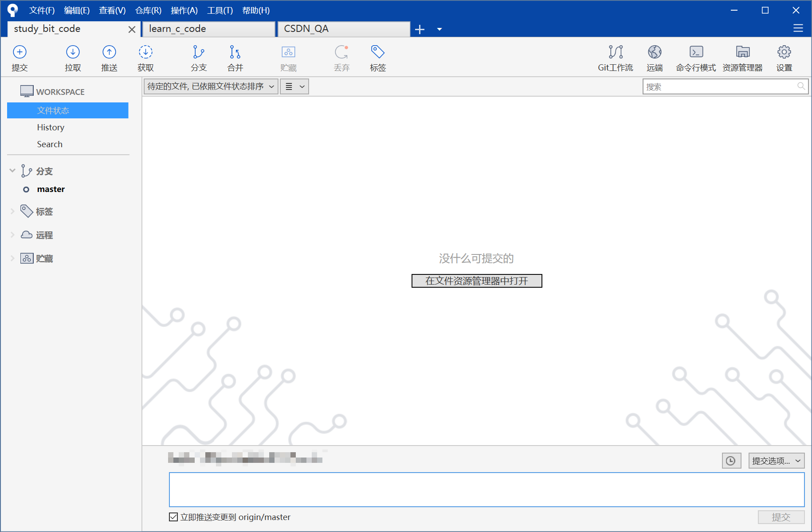Click the 贮藏 (Stash) toolbar icon

(288, 58)
